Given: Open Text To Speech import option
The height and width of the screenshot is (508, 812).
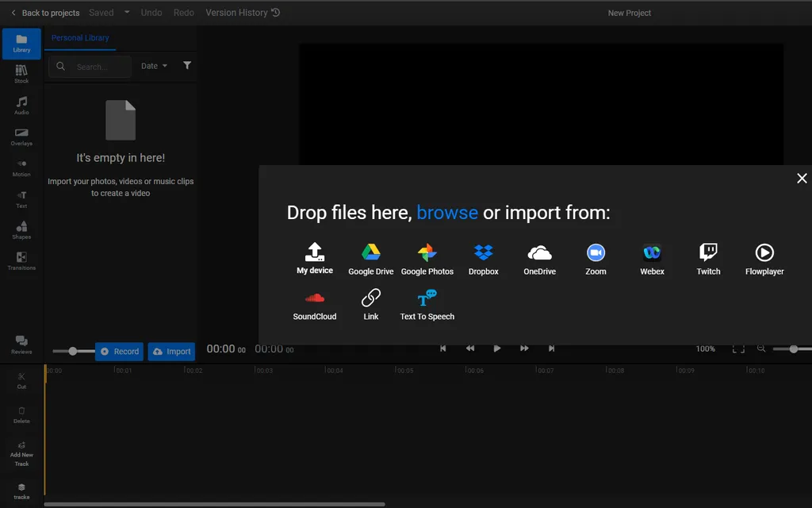Looking at the screenshot, I should click(427, 305).
